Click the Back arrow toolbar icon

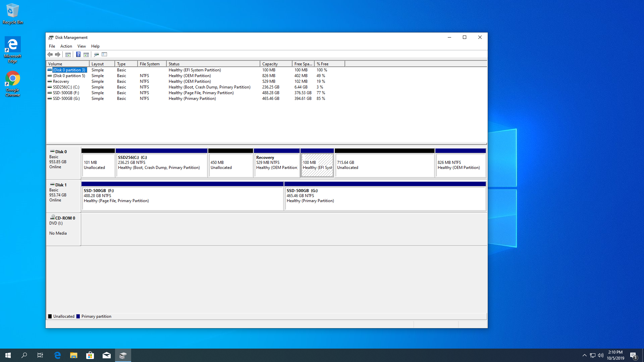50,54
